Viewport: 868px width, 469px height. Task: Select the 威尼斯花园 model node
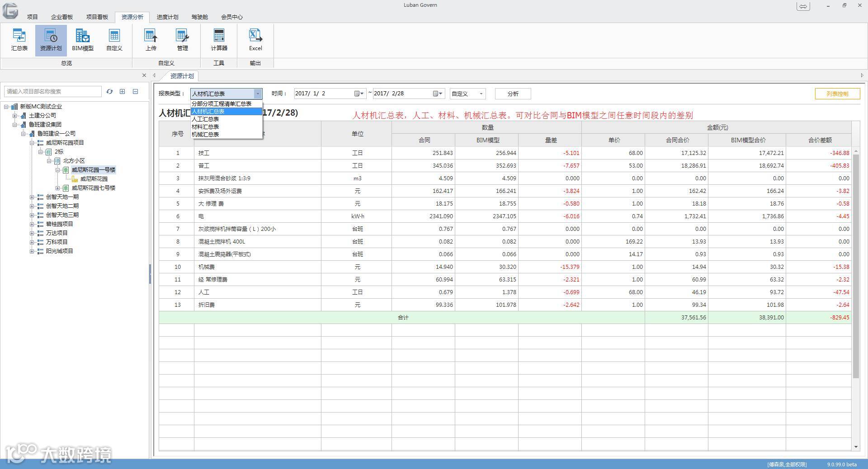click(94, 179)
